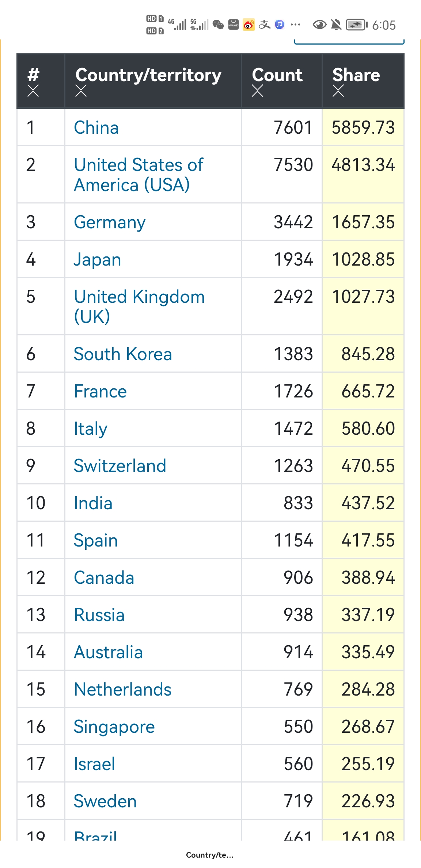Image resolution: width=421 pixels, height=868 pixels.
Task: Toggle sort icon under Share header
Action: click(x=338, y=91)
